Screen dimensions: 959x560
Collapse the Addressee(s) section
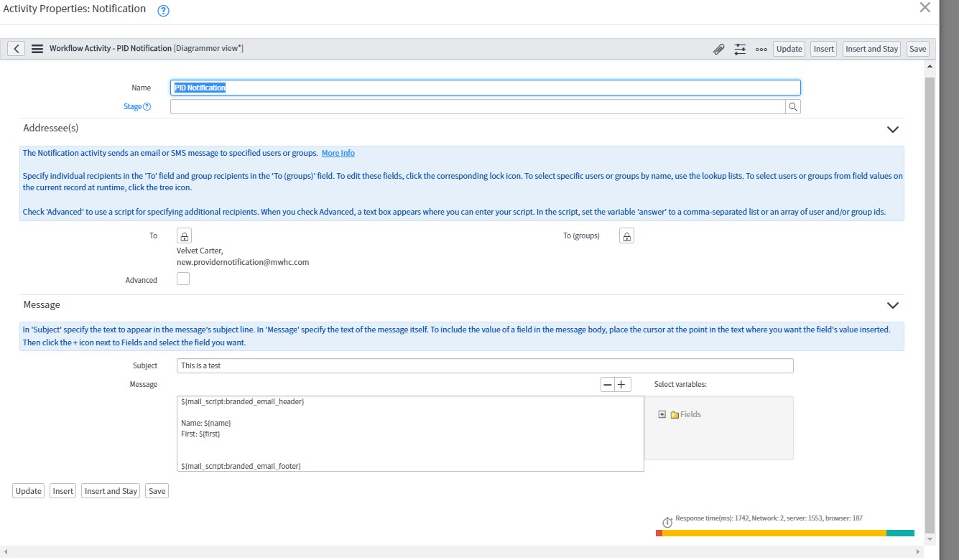pyautogui.click(x=893, y=129)
